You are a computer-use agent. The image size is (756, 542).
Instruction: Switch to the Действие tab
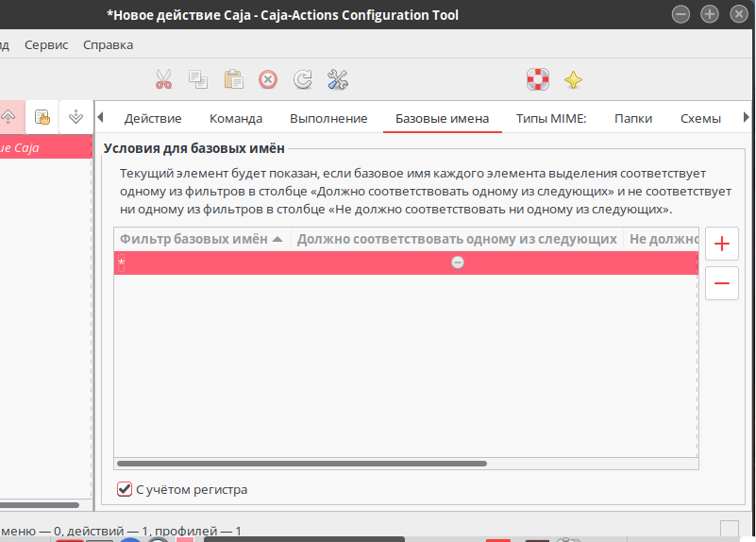pyautogui.click(x=153, y=119)
